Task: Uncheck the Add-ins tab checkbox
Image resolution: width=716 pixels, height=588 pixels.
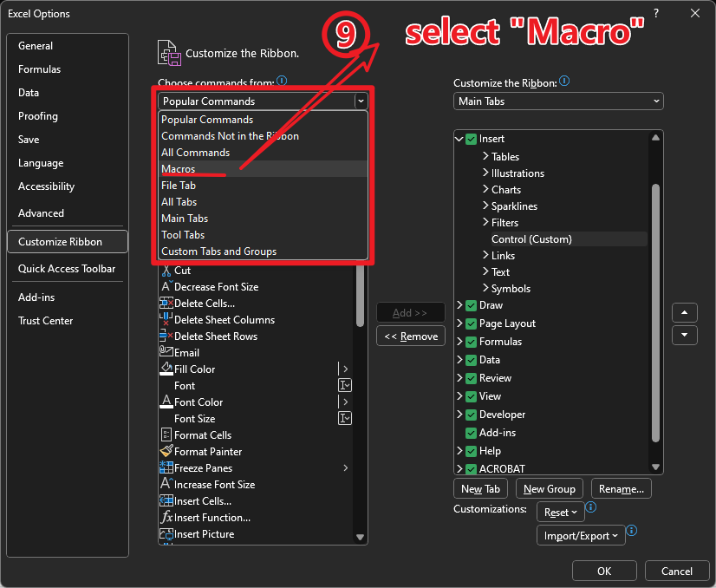Action: pos(471,433)
